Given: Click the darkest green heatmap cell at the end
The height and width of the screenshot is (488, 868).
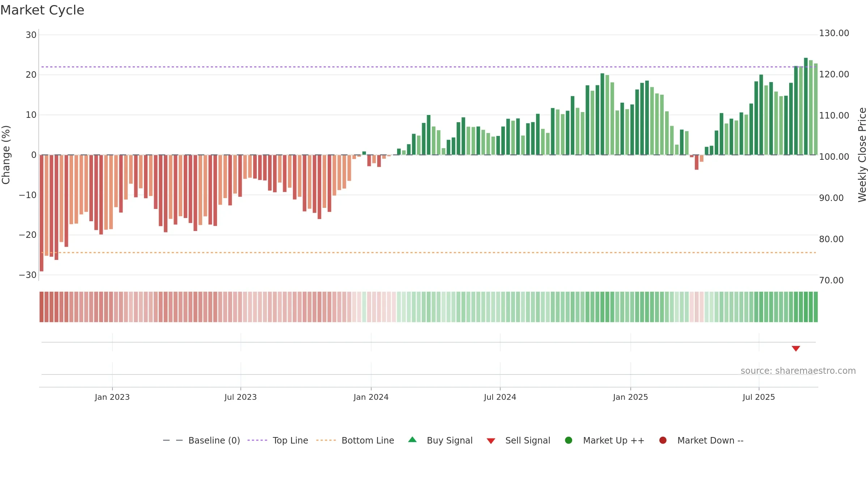Looking at the screenshot, I should tap(816, 307).
